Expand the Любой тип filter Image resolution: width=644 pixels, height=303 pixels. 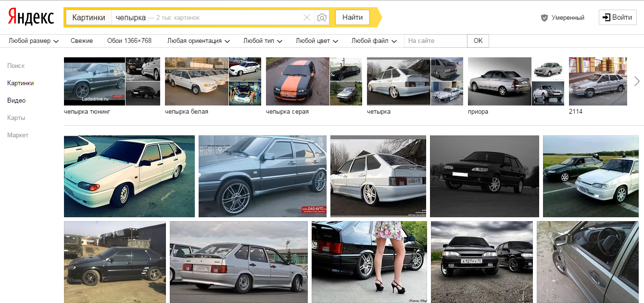[263, 41]
